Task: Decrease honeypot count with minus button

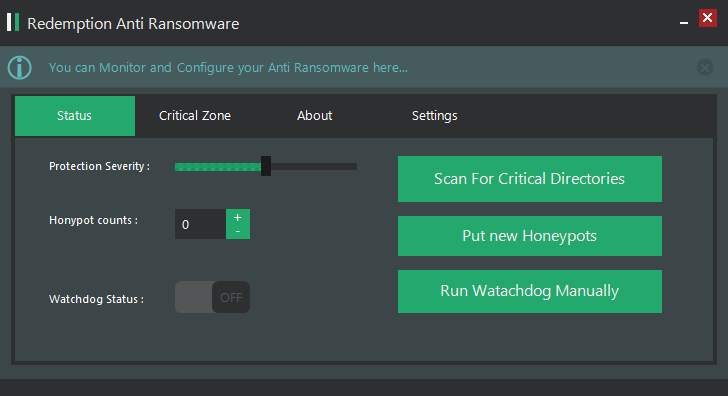Action: [x=238, y=231]
